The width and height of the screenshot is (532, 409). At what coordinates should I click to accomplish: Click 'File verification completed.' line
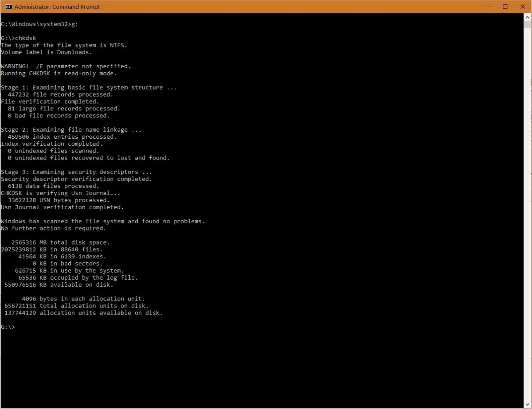(x=50, y=101)
